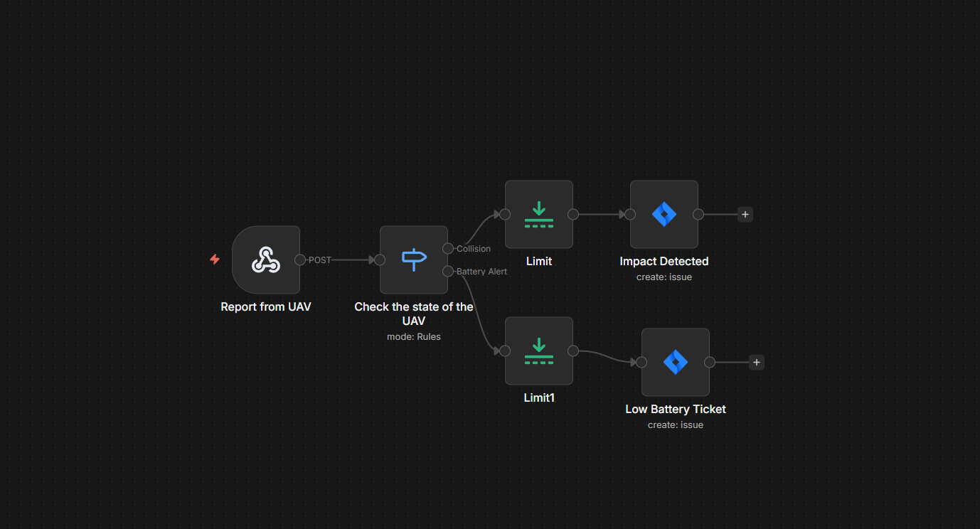Screen dimensions: 980x529
Task: Click the input port of Low Battery Ticket node
Action: pyautogui.click(x=641, y=362)
